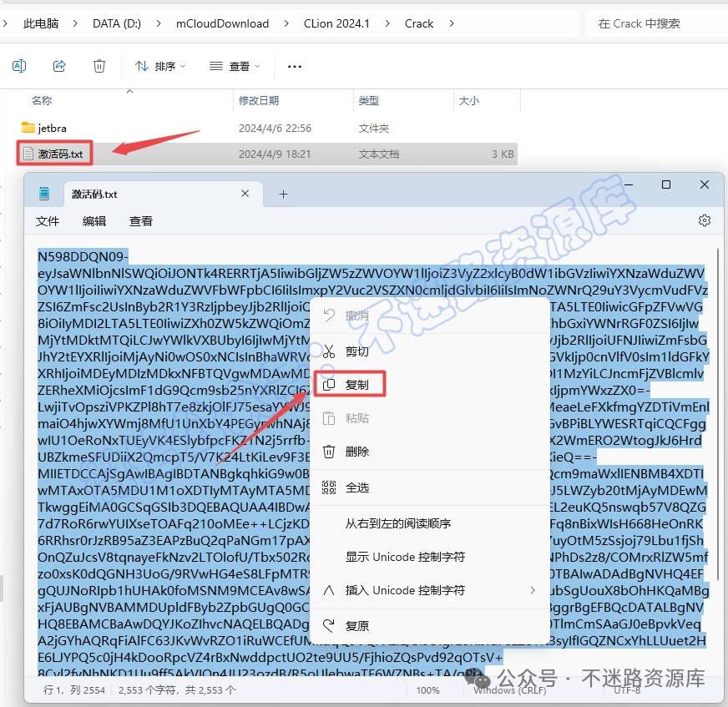Maximize the Notepad window
Screen dimensions: 728x707
(665, 184)
